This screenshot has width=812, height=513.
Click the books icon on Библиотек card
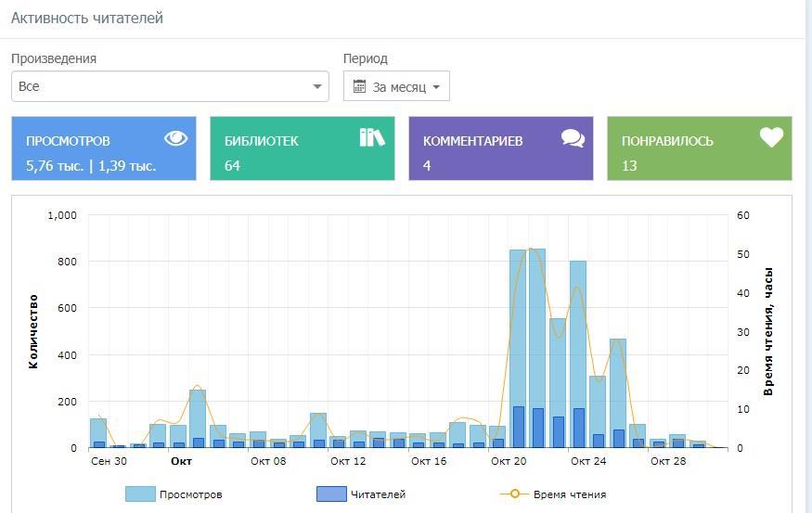coord(372,138)
